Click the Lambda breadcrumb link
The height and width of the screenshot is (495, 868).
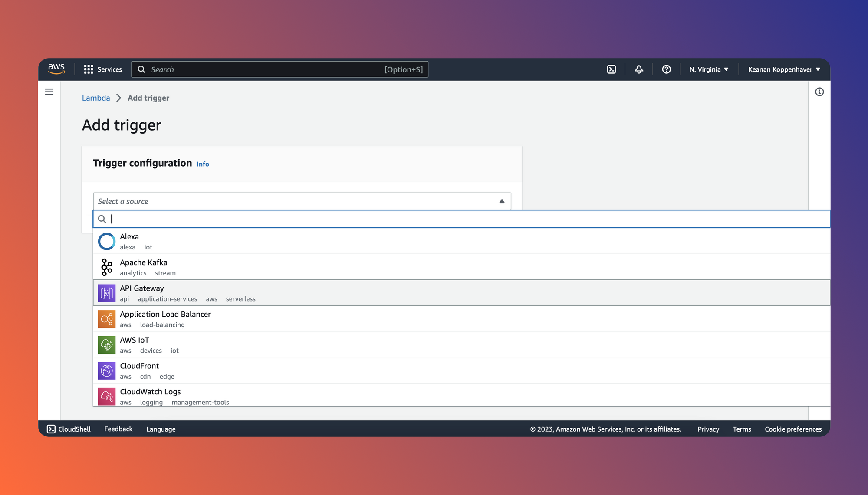pyautogui.click(x=96, y=98)
